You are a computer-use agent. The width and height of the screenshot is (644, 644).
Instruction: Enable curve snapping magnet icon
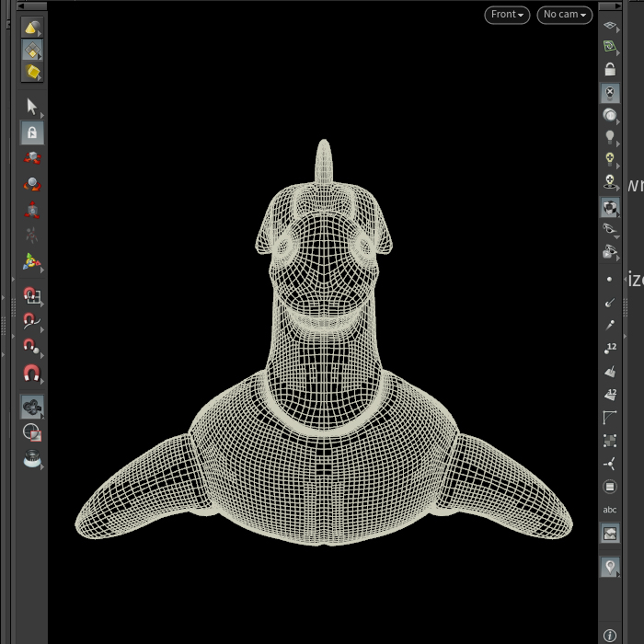click(x=32, y=321)
